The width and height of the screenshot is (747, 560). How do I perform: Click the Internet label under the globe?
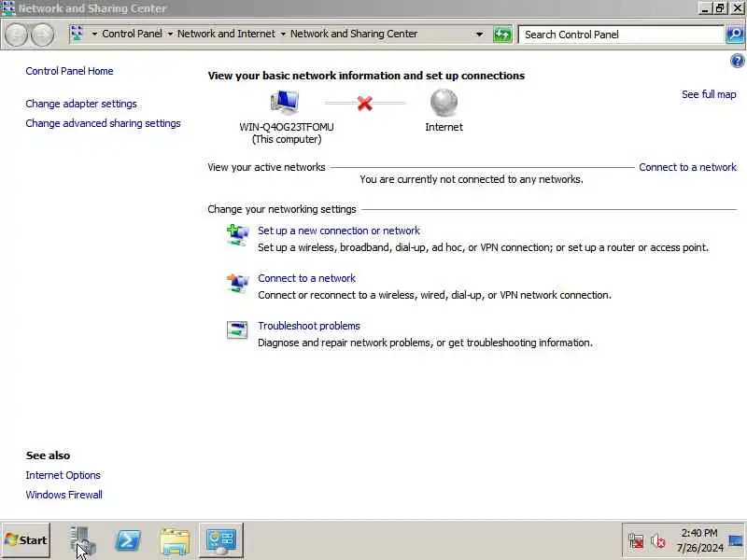(444, 127)
